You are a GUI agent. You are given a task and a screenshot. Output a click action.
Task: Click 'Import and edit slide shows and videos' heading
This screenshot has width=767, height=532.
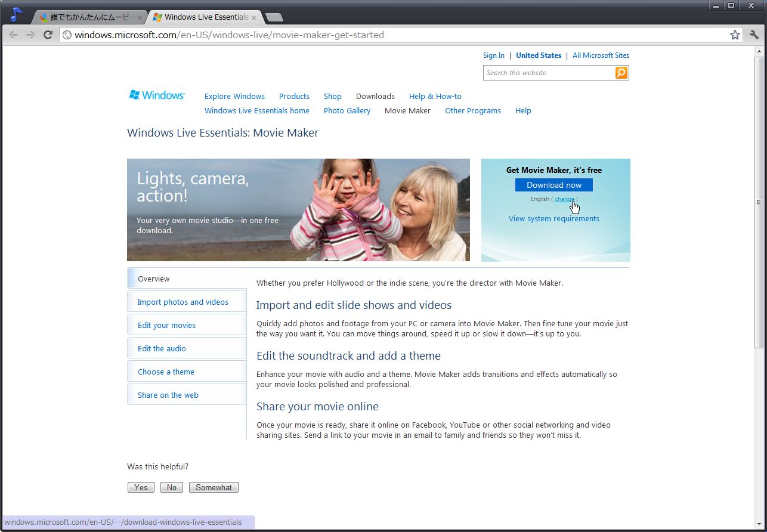point(354,305)
